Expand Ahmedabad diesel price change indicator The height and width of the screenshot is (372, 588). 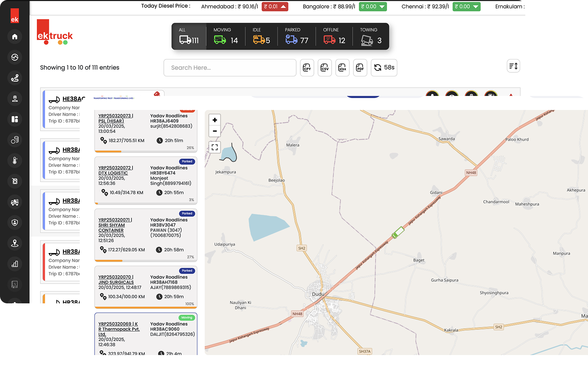[275, 7]
